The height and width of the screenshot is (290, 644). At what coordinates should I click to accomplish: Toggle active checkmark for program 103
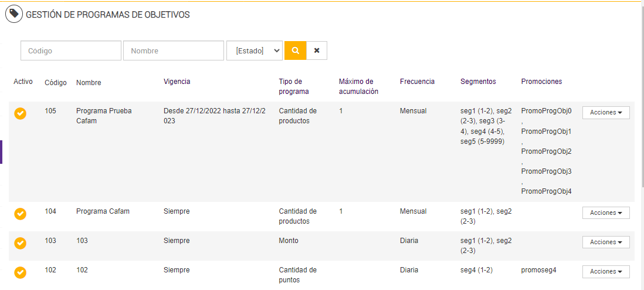21,243
